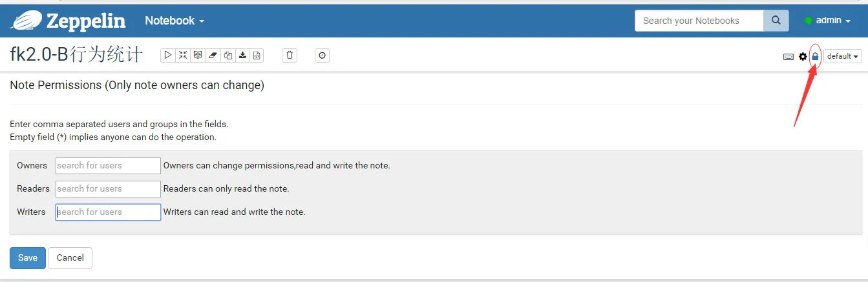Go to the Zeppelin home logo
The image size is (868, 282).
pos(69,21)
